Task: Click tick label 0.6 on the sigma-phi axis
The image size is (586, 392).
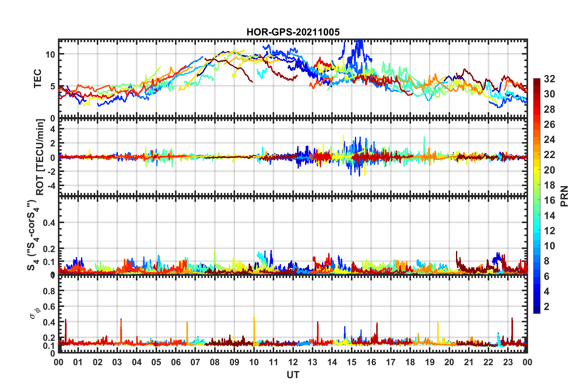Action: pyautogui.click(x=49, y=307)
